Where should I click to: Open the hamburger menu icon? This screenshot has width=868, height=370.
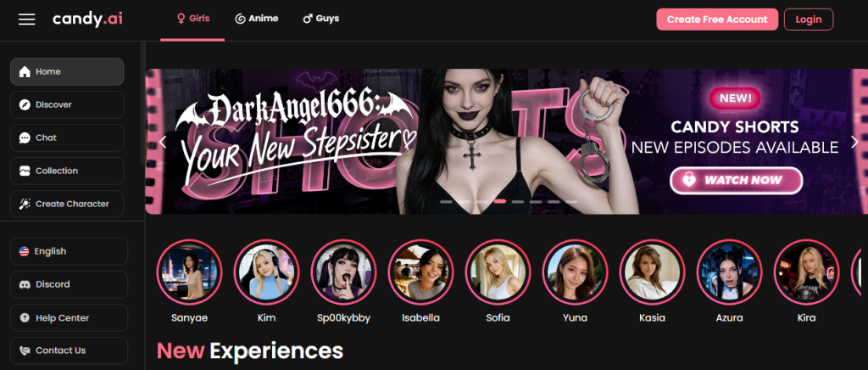click(x=26, y=20)
